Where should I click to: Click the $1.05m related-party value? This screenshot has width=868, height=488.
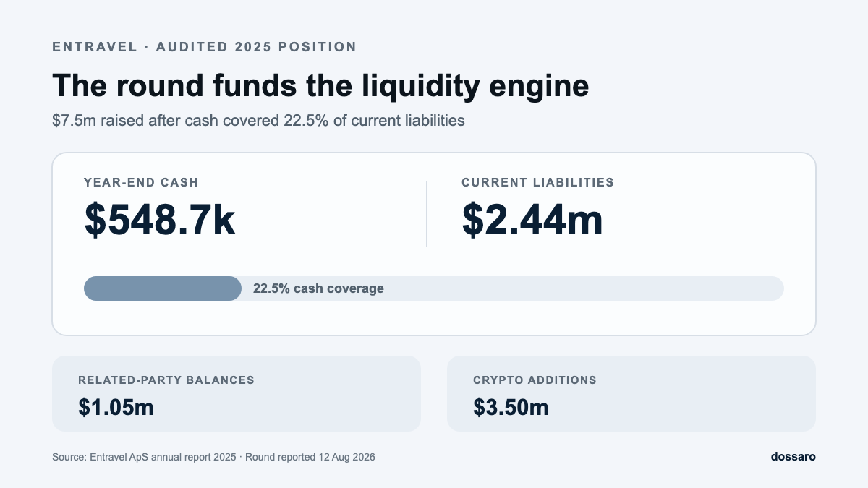click(116, 407)
